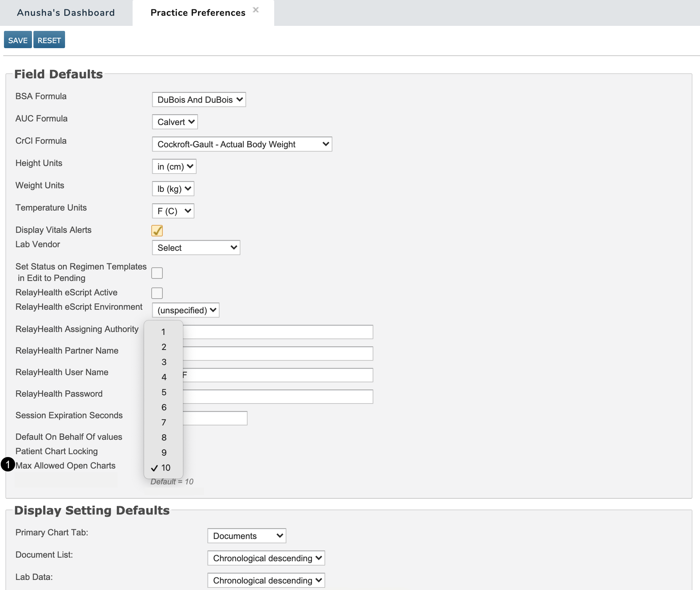
Task: Close the Practice Preferences tab
Action: [255, 10]
